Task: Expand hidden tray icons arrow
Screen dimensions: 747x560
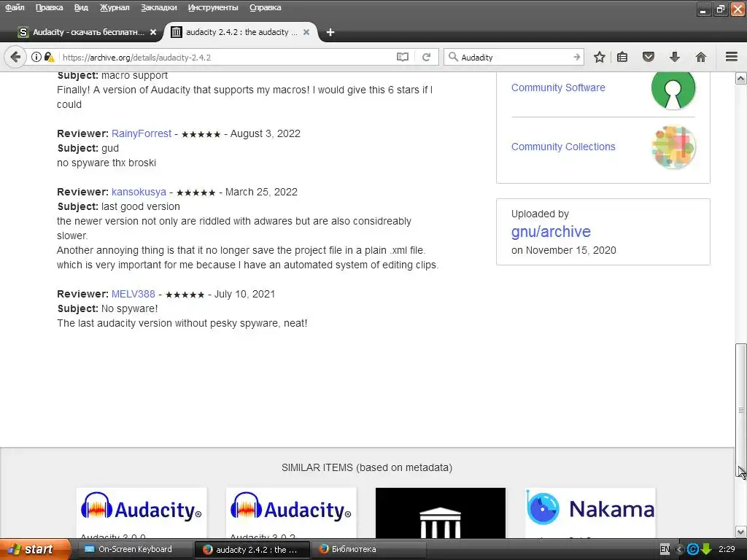Action: click(x=679, y=549)
